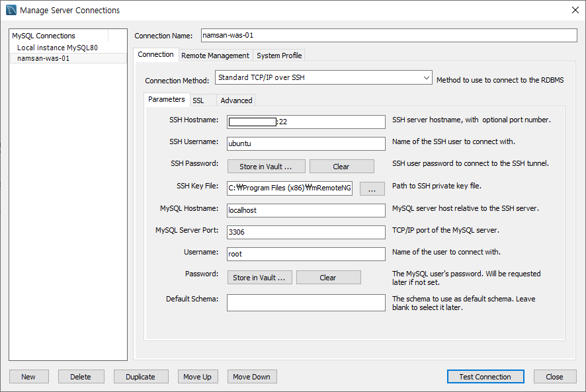Move the connection down
Viewport: 586px width, 392px height.
(x=252, y=377)
